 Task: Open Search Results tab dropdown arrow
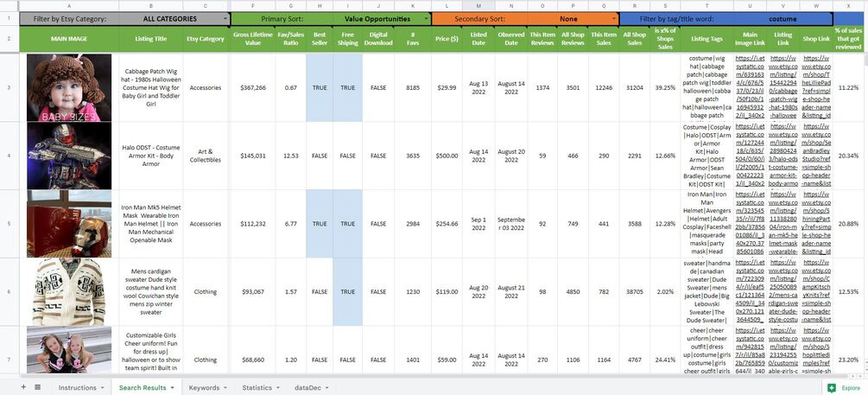click(172, 388)
